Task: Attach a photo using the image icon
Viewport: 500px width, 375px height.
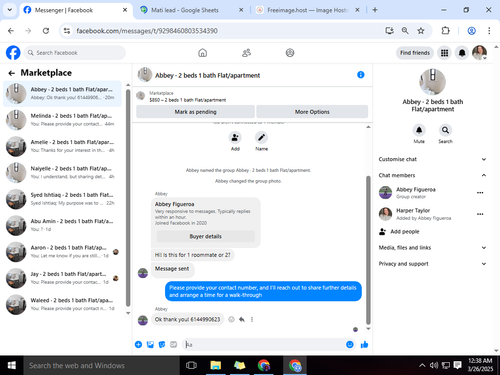Action: coord(150,344)
